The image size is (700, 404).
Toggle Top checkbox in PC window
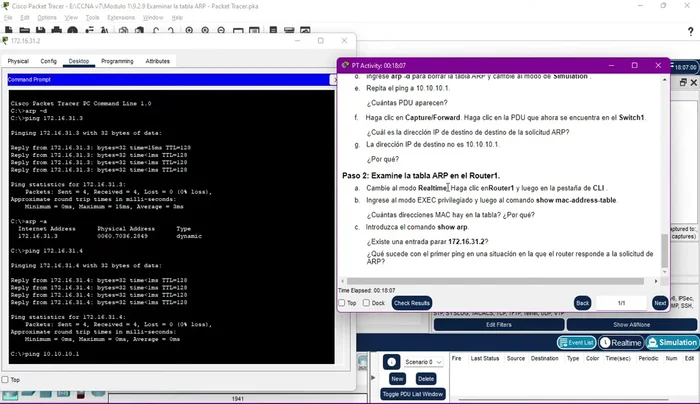click(5, 379)
